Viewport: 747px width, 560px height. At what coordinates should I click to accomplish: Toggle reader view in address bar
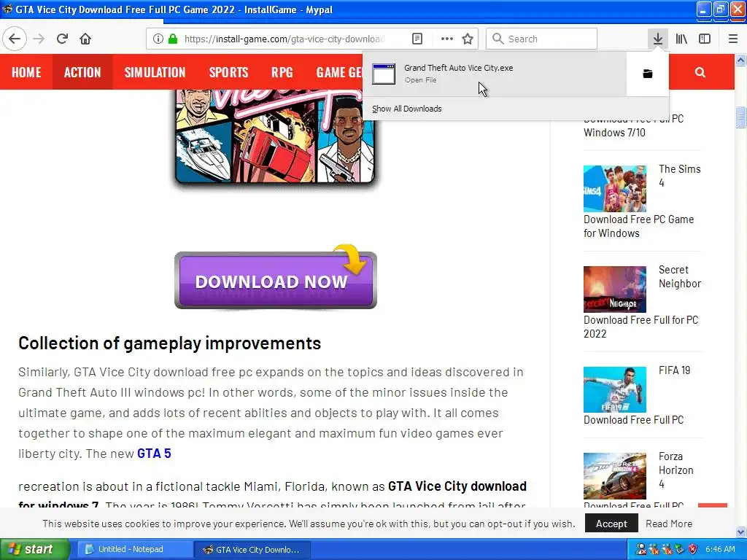[x=417, y=39]
